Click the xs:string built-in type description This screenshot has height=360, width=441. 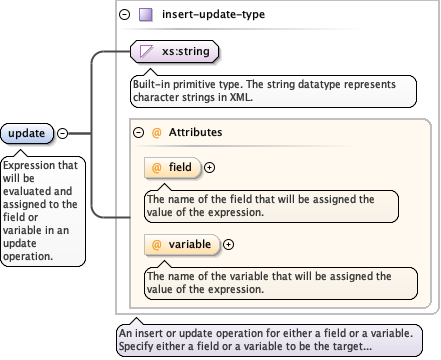(x=273, y=91)
